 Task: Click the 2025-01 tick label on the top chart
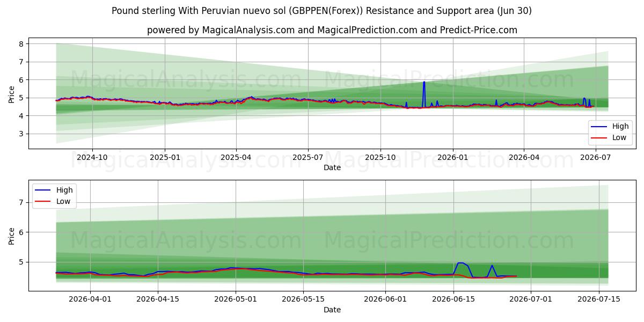(x=164, y=157)
